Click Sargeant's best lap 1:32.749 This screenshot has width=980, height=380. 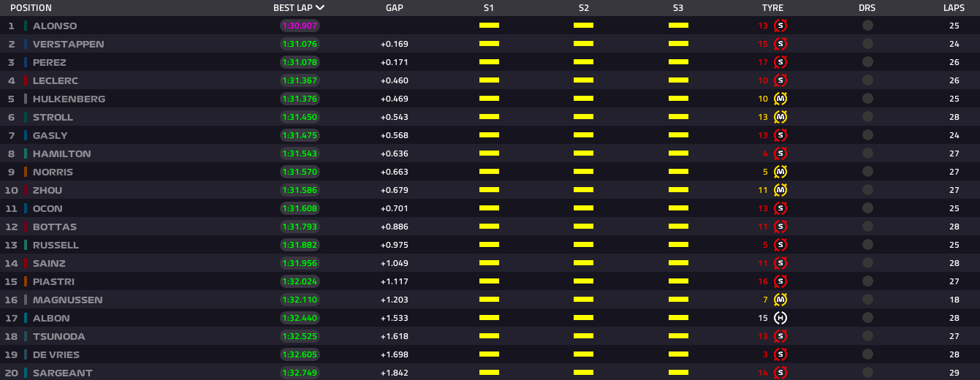[x=300, y=373]
